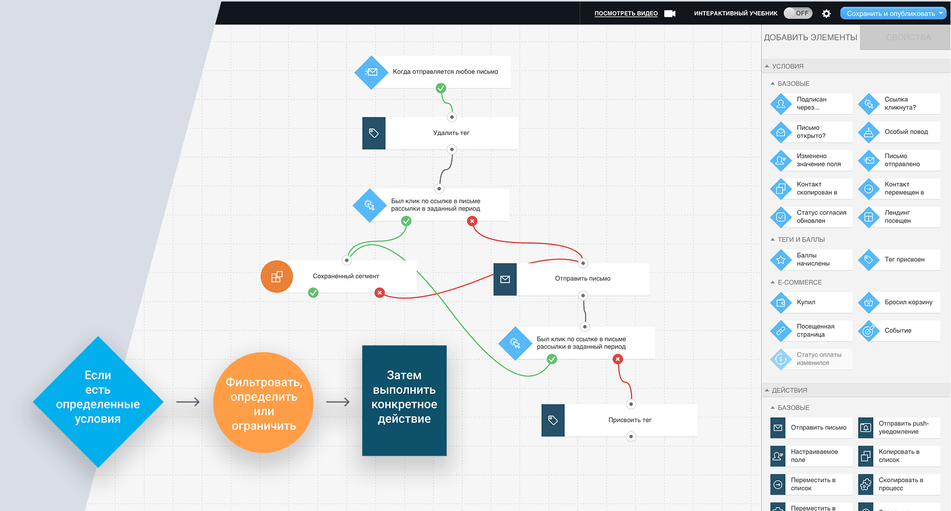Select the "Ссылка кликнута?" condition icon
Screen dimensions: 951x511
[x=869, y=104]
